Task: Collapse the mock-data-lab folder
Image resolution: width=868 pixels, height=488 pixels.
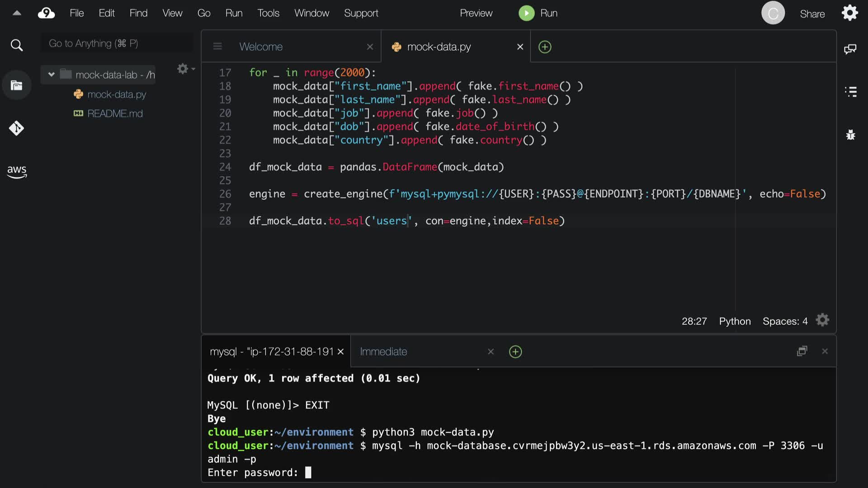Action: point(51,75)
